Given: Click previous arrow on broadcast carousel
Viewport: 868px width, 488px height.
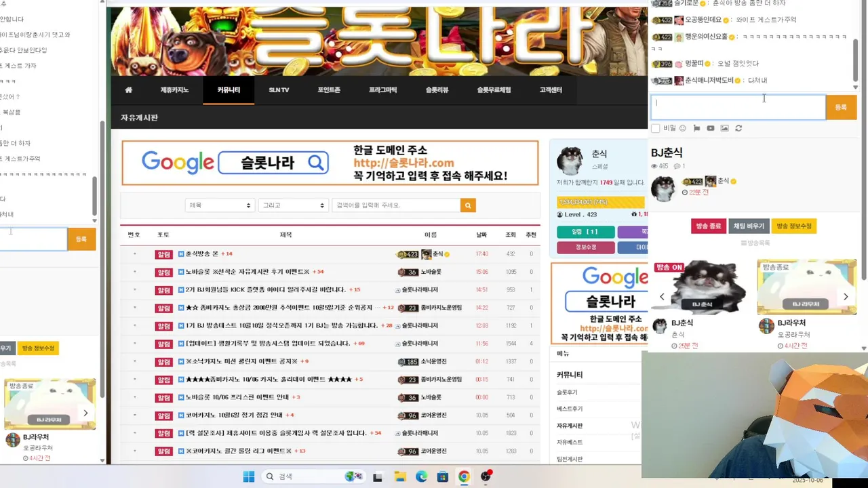Looking at the screenshot, I should (x=662, y=296).
